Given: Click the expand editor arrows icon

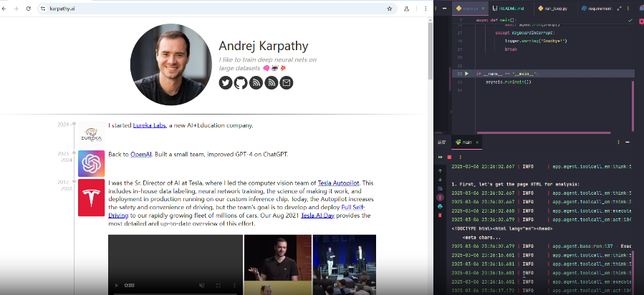Looking at the screenshot, I should tap(620, 8).
